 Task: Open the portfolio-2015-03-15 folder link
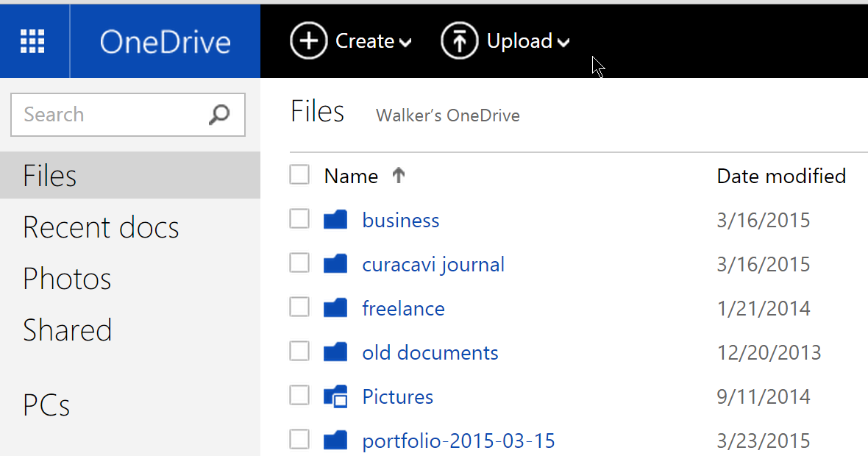coord(458,441)
